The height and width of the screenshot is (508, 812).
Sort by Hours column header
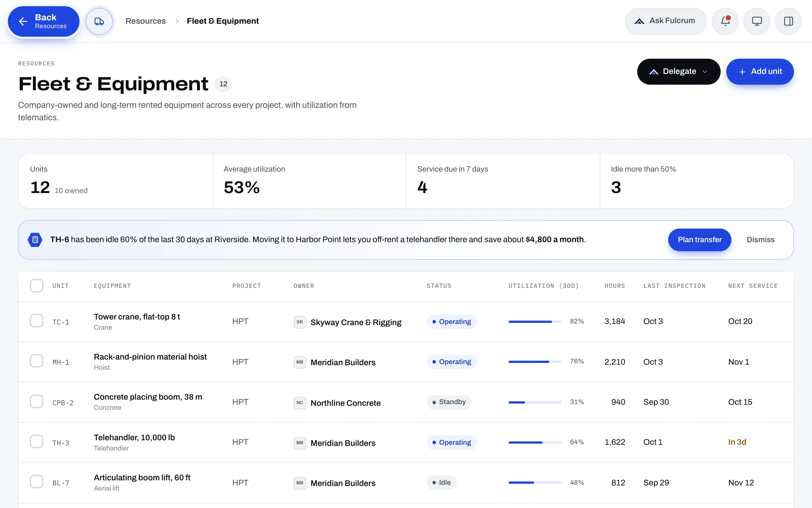[x=615, y=286]
